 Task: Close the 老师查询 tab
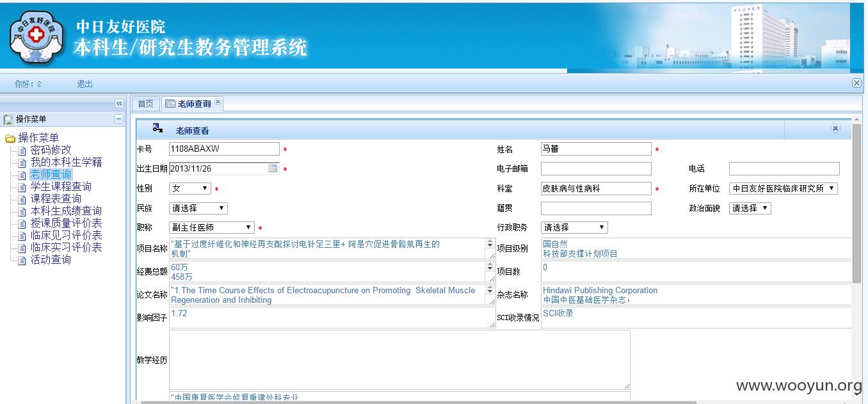tap(218, 102)
